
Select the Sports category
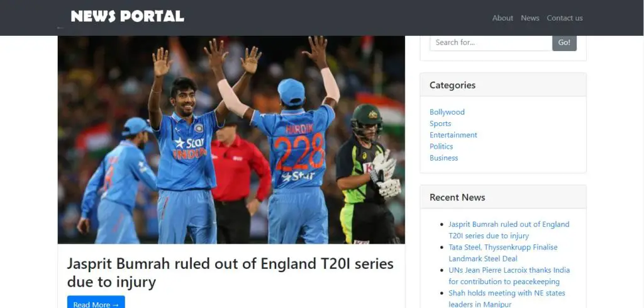pyautogui.click(x=440, y=123)
